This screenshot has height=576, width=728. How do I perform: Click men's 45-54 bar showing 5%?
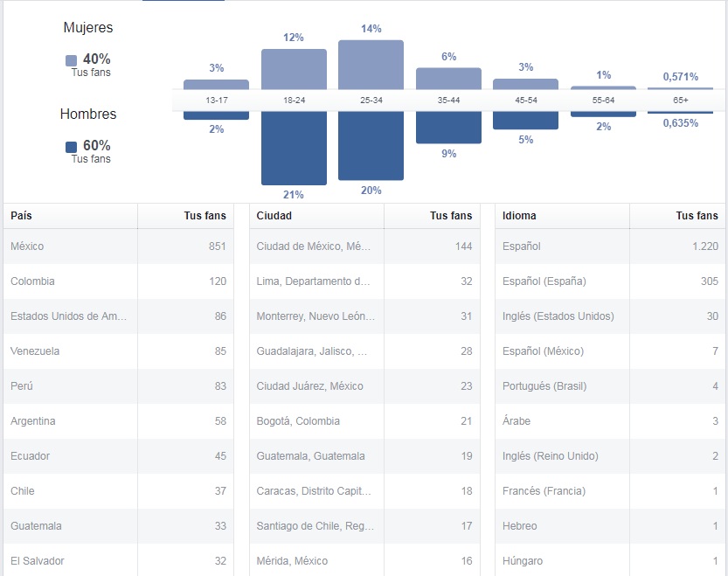pyautogui.click(x=525, y=120)
